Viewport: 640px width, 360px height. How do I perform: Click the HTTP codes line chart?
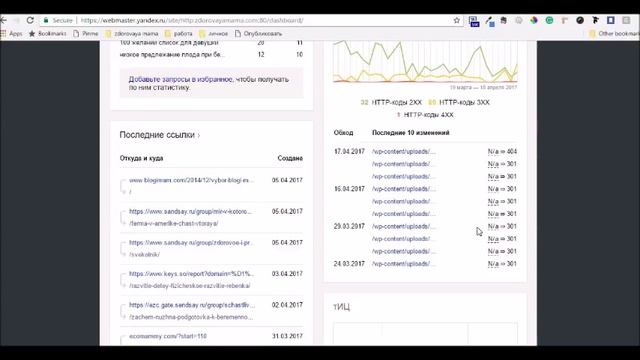coord(425,61)
